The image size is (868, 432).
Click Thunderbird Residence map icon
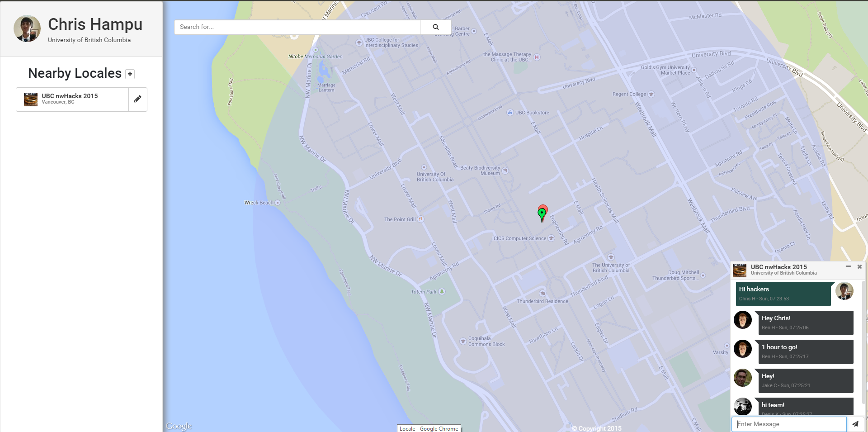(542, 294)
